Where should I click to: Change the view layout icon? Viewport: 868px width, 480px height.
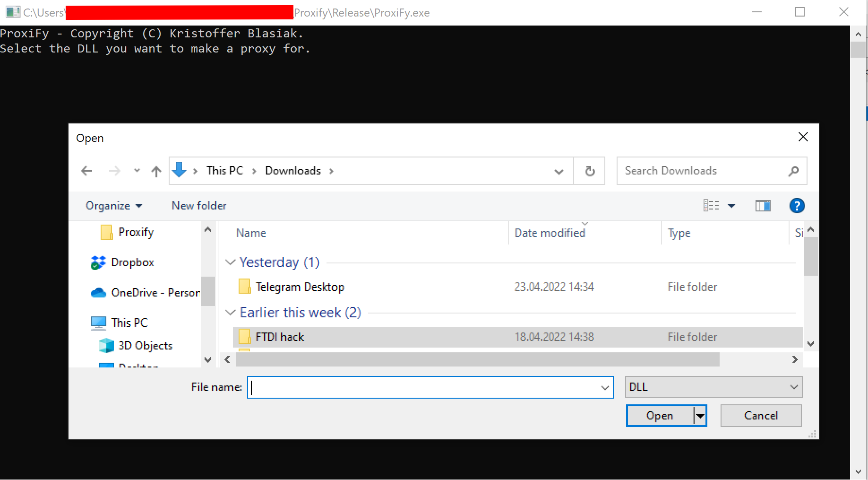(711, 205)
